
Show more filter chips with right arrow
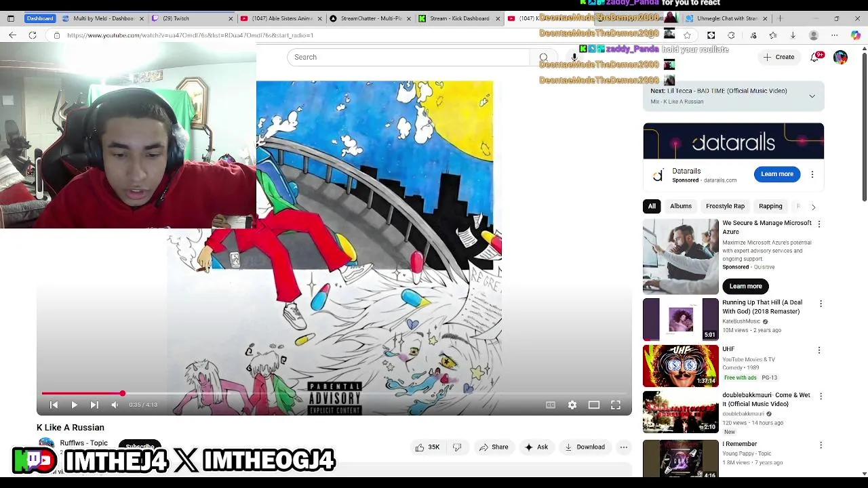(813, 207)
